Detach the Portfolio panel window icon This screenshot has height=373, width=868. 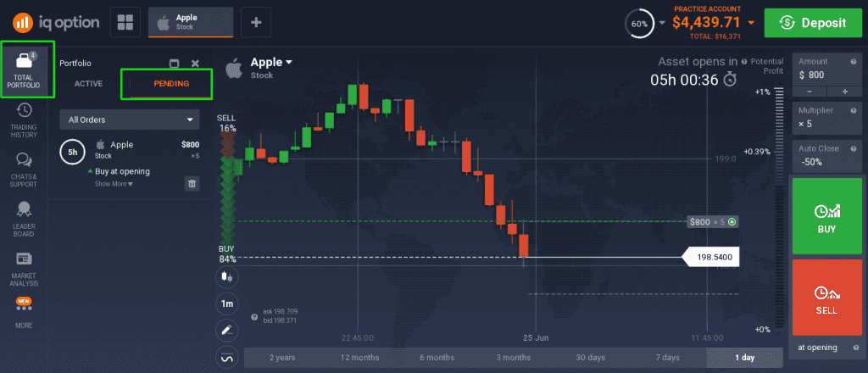tap(175, 64)
